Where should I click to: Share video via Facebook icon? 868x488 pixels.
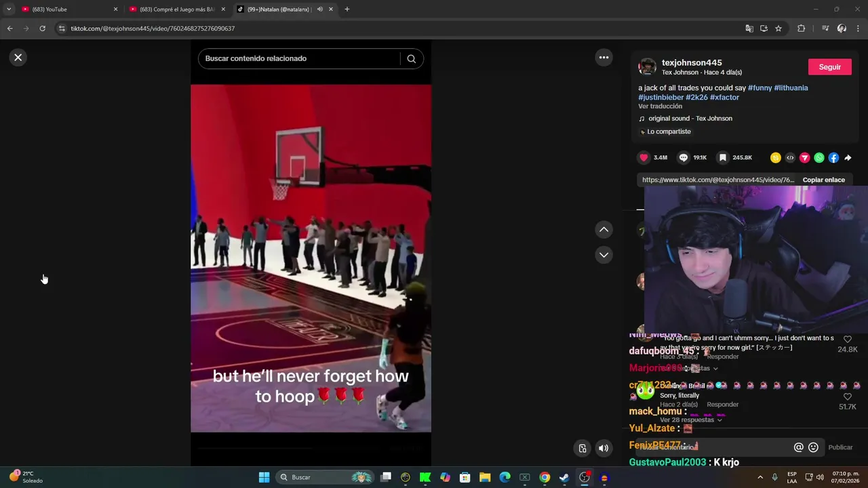pyautogui.click(x=833, y=158)
